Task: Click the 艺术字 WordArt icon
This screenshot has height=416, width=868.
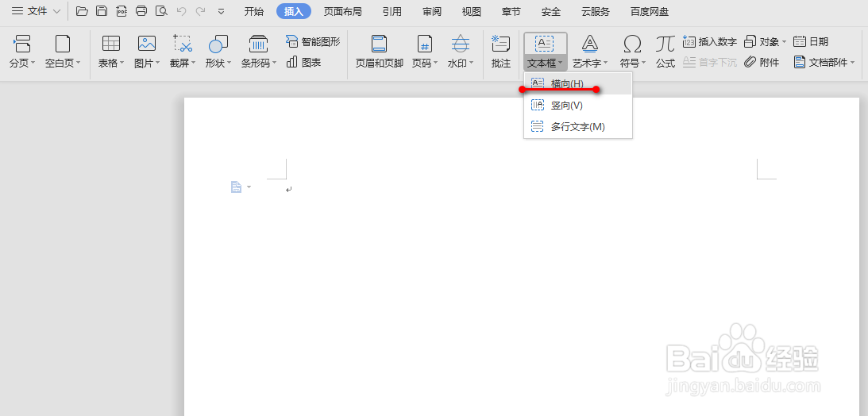Action: (590, 43)
